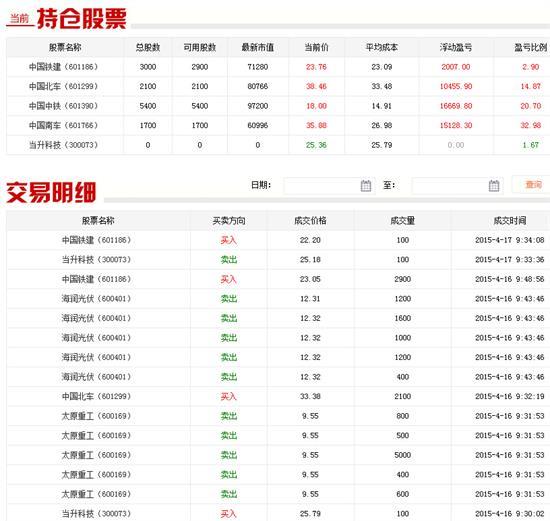Click market value 71280 cell

point(258,67)
